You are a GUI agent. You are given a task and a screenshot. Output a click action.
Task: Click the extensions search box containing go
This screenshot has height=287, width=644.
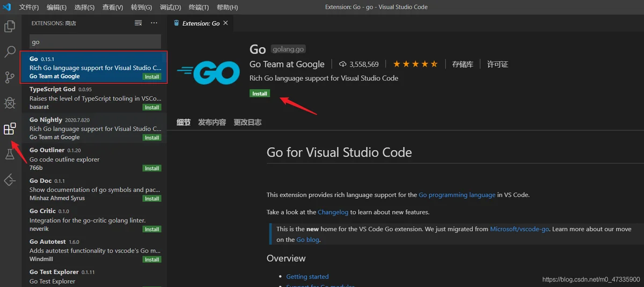[95, 42]
